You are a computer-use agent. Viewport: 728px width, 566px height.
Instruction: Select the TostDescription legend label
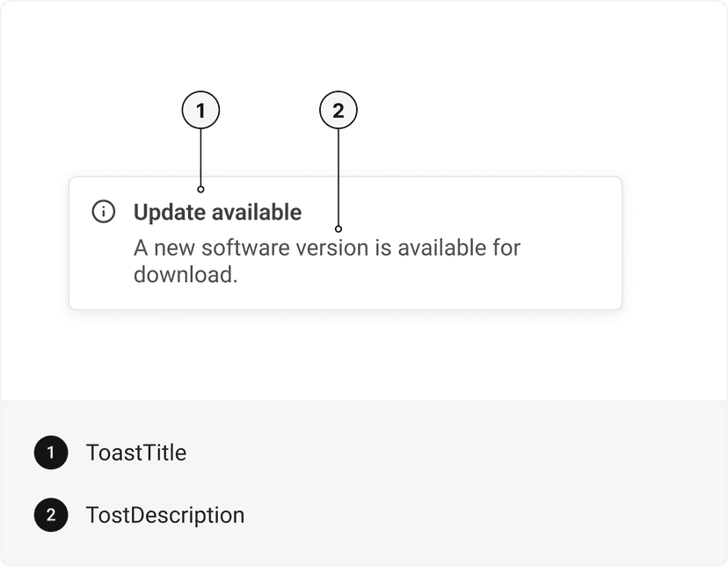165,515
